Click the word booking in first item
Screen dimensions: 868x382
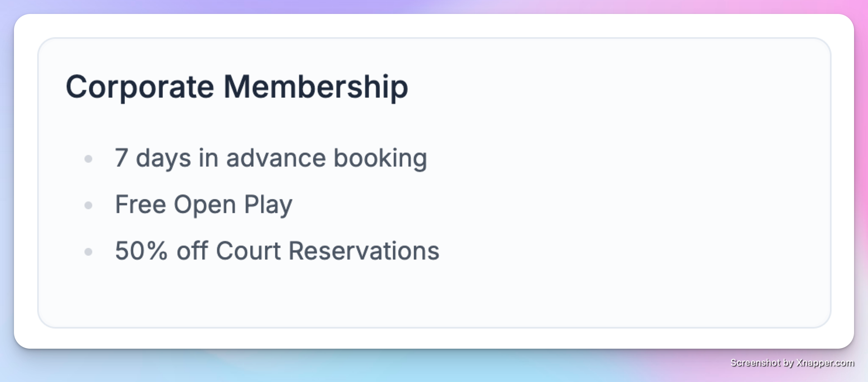380,158
